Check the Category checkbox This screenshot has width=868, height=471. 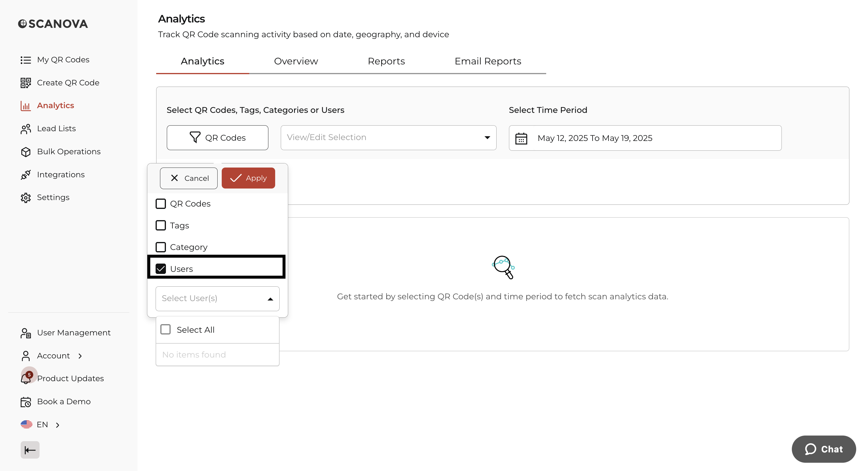(x=161, y=247)
